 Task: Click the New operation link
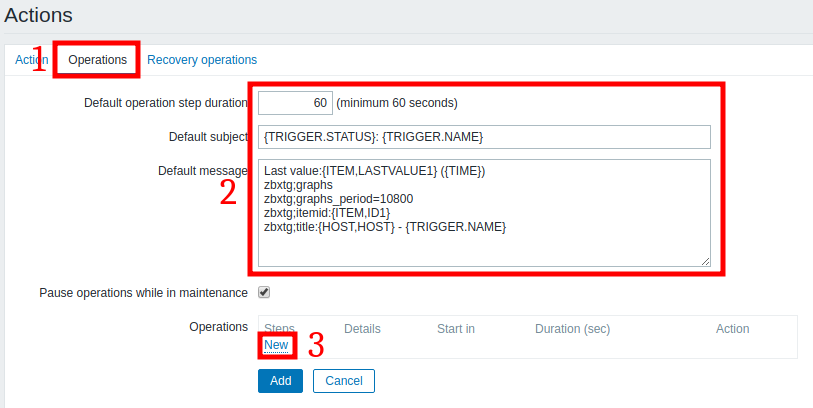tap(276, 345)
